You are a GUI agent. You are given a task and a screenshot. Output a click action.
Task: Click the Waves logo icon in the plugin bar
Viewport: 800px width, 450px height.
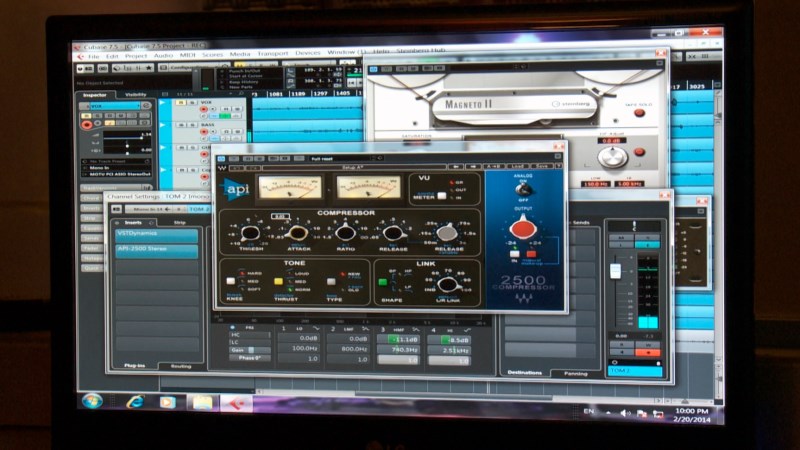pos(222,168)
